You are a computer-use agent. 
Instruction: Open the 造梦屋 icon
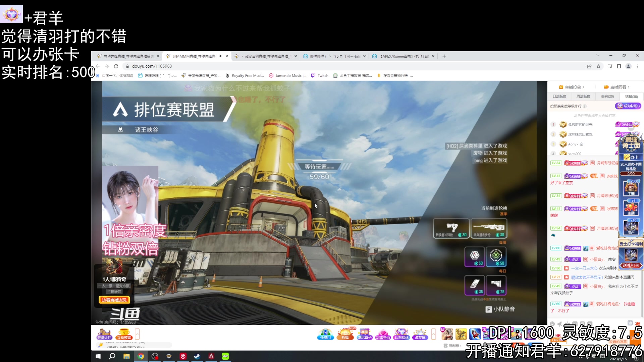[420, 334]
